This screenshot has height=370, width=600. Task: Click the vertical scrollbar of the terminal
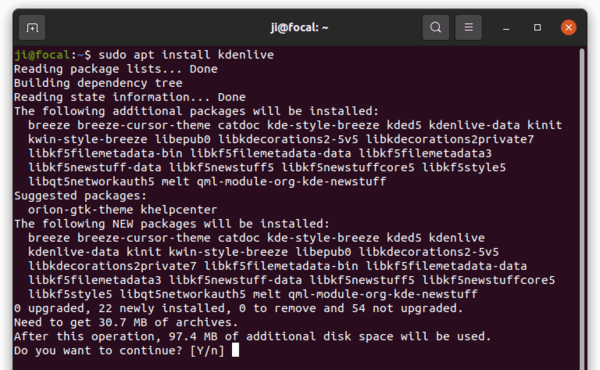[x=582, y=209]
